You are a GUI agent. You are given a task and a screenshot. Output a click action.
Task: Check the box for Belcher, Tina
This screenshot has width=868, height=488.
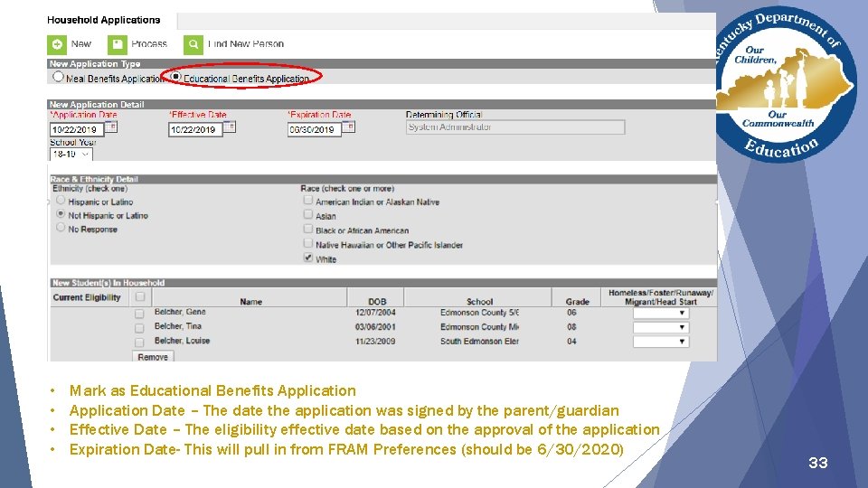(139, 328)
